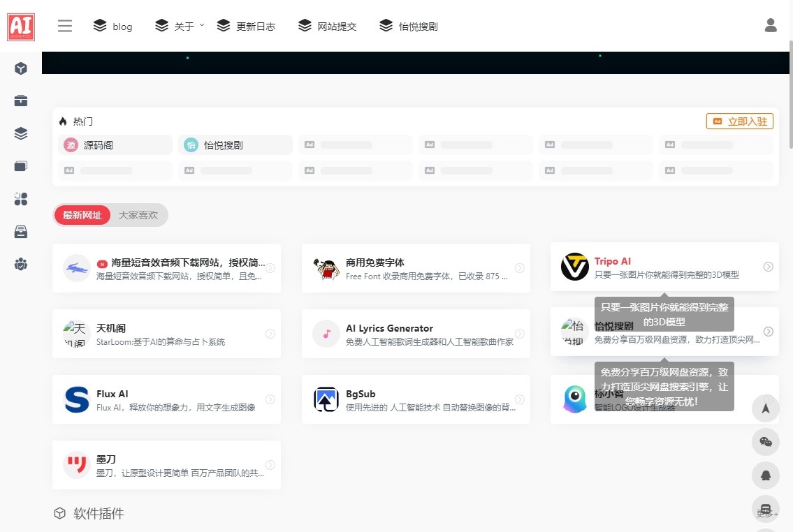
Task: Select the inbox tray sidebar icon
Action: [x=21, y=232]
